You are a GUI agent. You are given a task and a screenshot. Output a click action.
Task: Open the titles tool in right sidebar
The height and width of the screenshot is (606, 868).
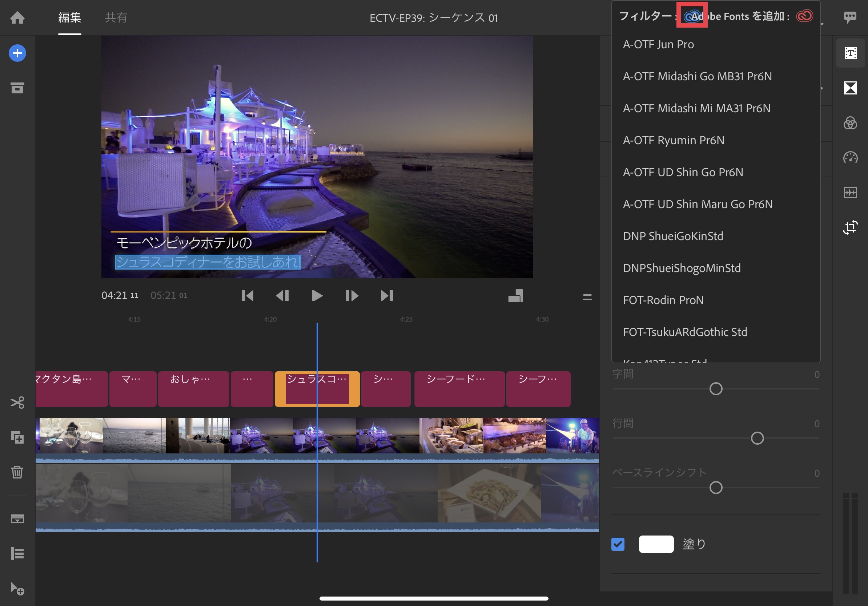(x=850, y=53)
